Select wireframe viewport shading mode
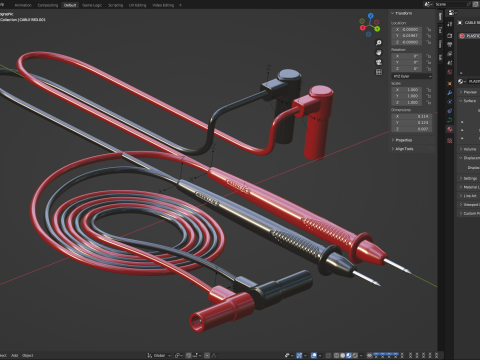This screenshot has width=480, height=360. (x=336, y=355)
